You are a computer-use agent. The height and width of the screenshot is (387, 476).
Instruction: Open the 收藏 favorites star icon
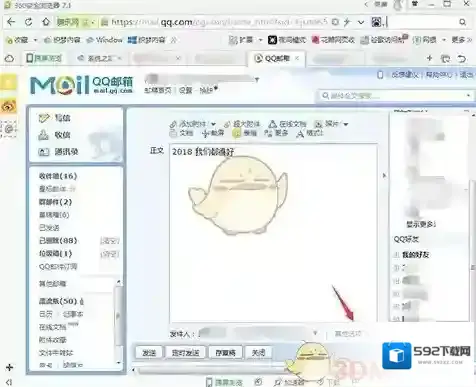point(10,40)
